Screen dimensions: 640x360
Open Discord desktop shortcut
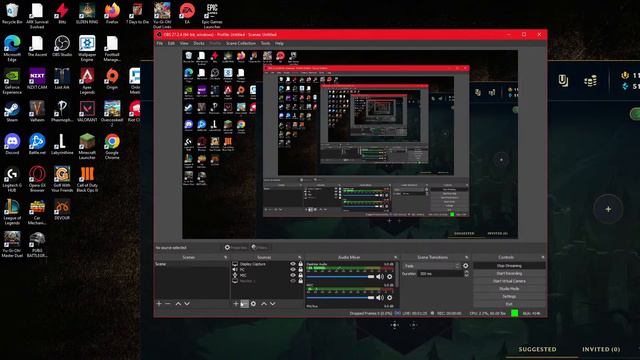[x=12, y=144]
